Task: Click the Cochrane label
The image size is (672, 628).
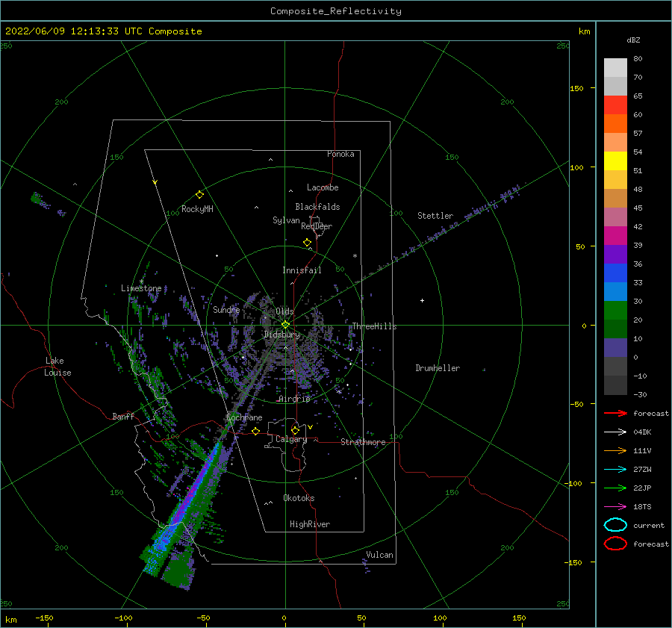Action: click(x=244, y=417)
